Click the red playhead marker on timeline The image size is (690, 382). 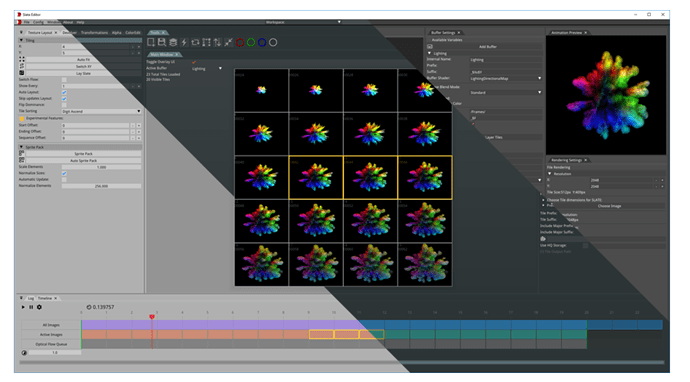point(152,317)
